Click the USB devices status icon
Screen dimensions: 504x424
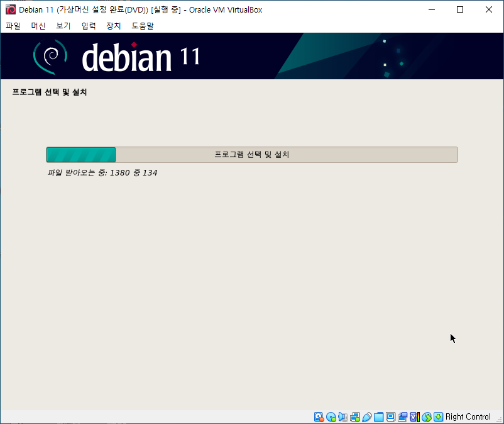tap(367, 417)
